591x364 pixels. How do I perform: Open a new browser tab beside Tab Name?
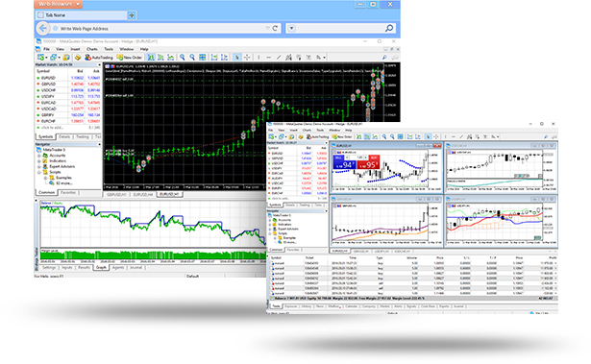(132, 15)
